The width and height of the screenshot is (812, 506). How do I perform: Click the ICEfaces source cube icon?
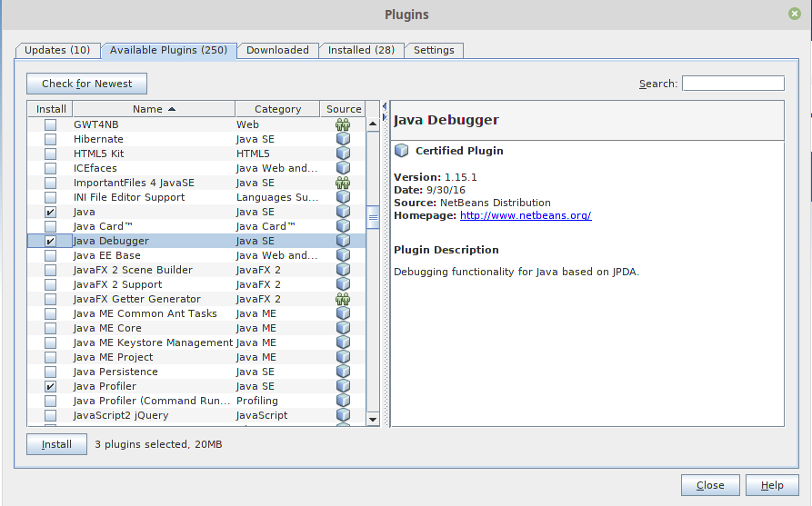coord(343,168)
